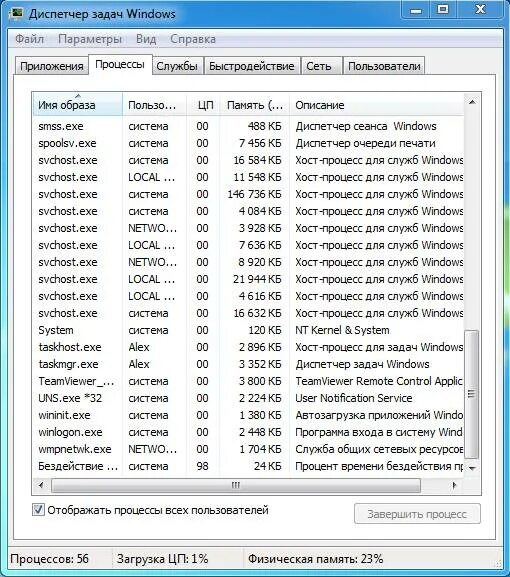Select svchost.exe using 16 584 КБ
This screenshot has width=510, height=577.
[x=248, y=160]
